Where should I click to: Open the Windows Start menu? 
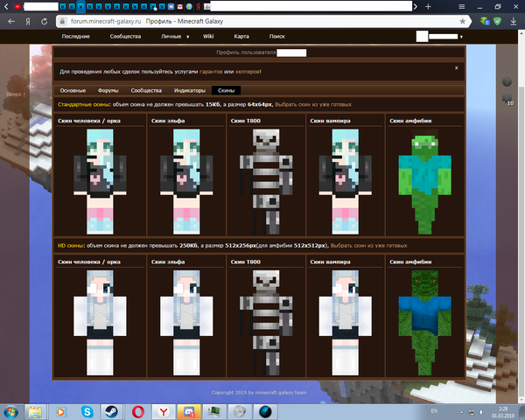tap(10, 411)
